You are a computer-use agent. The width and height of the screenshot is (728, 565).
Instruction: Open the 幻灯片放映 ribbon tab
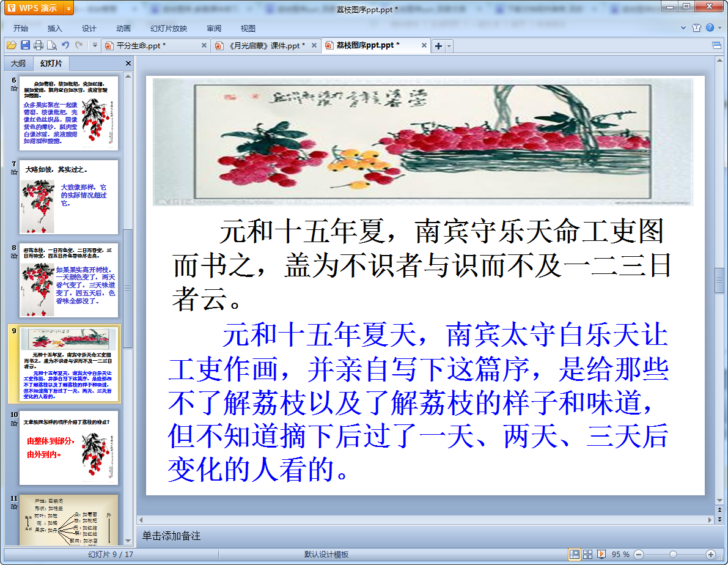tap(169, 28)
